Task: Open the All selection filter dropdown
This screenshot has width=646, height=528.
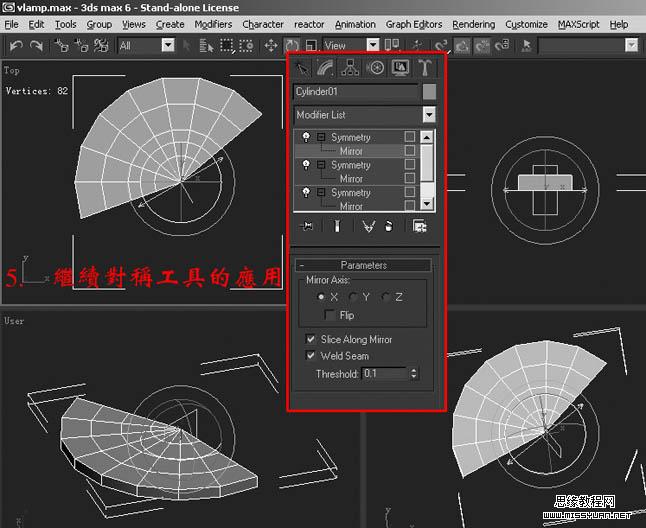Action: click(x=168, y=45)
